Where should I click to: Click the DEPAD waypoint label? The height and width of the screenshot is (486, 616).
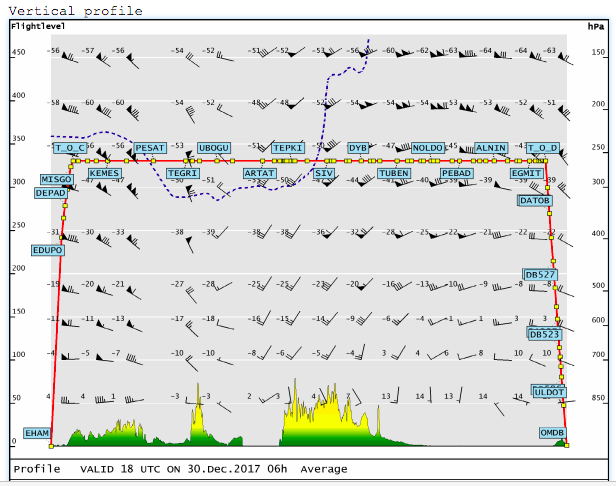click(51, 193)
